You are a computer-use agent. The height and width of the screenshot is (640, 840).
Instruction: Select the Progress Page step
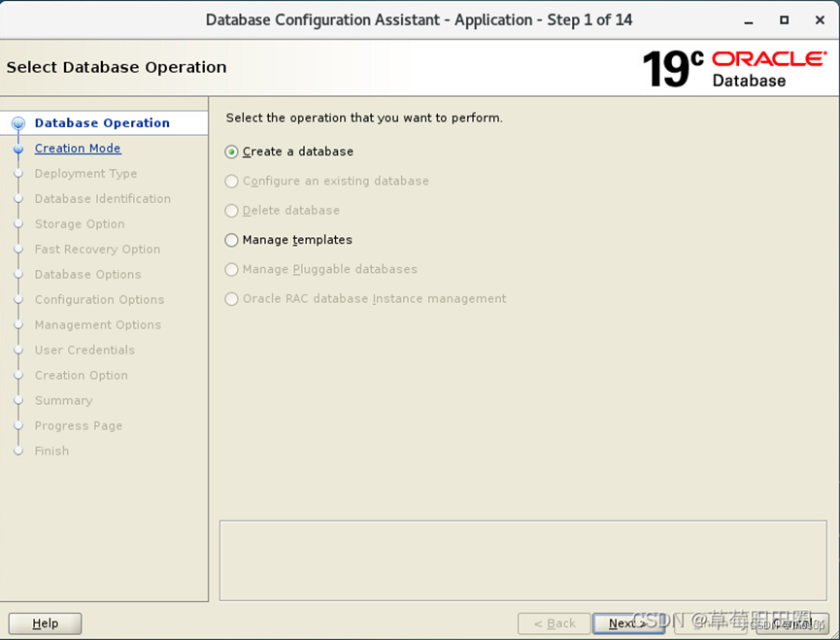(x=79, y=425)
